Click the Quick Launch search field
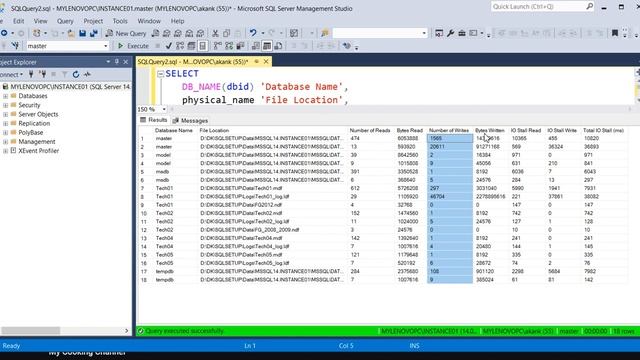Screen dimensions: 640x360 click(x=538, y=7)
